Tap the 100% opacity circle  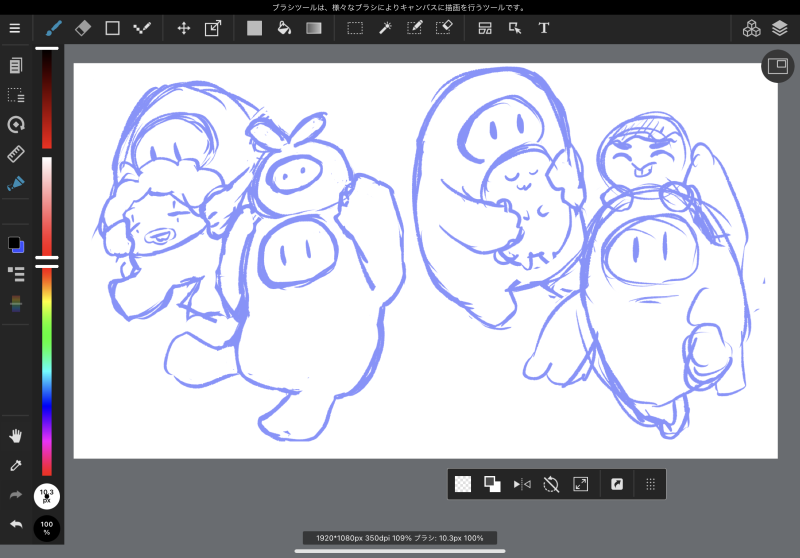pos(46,528)
